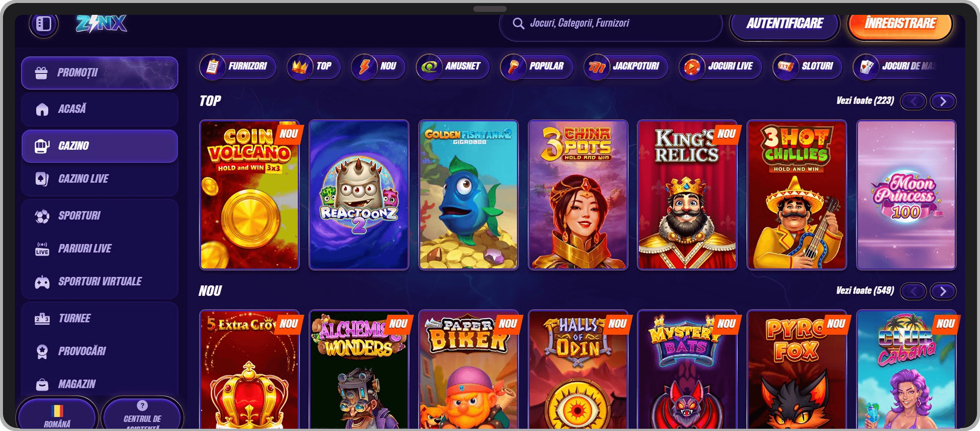Show next games in NOU row
980x431 pixels.
pos(943,291)
